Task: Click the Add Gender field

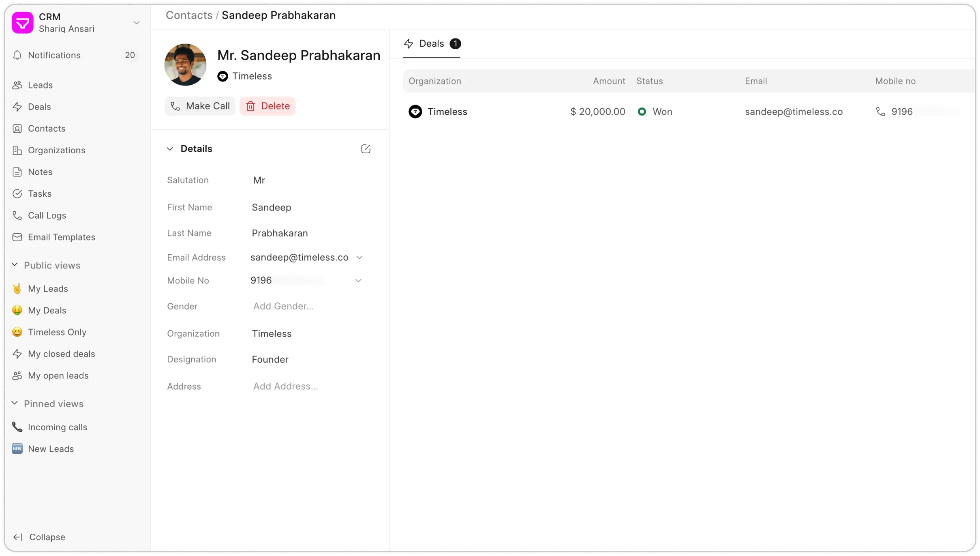Action: 283,306
